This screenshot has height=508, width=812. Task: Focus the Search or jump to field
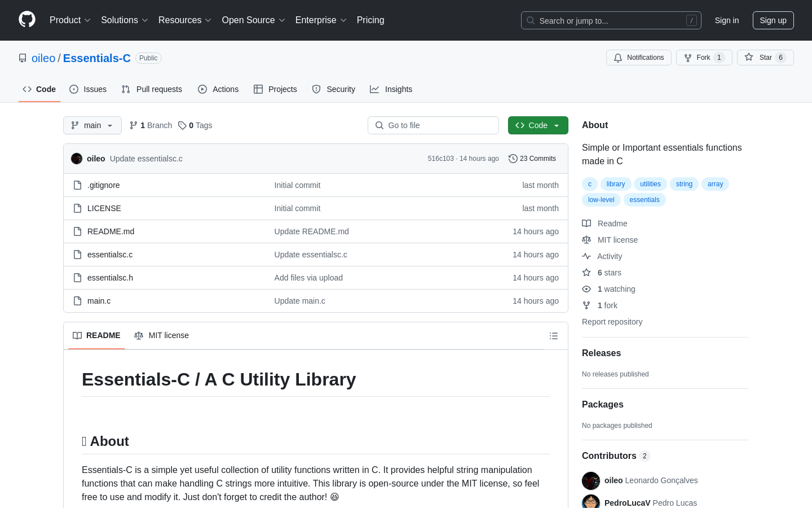(x=611, y=20)
